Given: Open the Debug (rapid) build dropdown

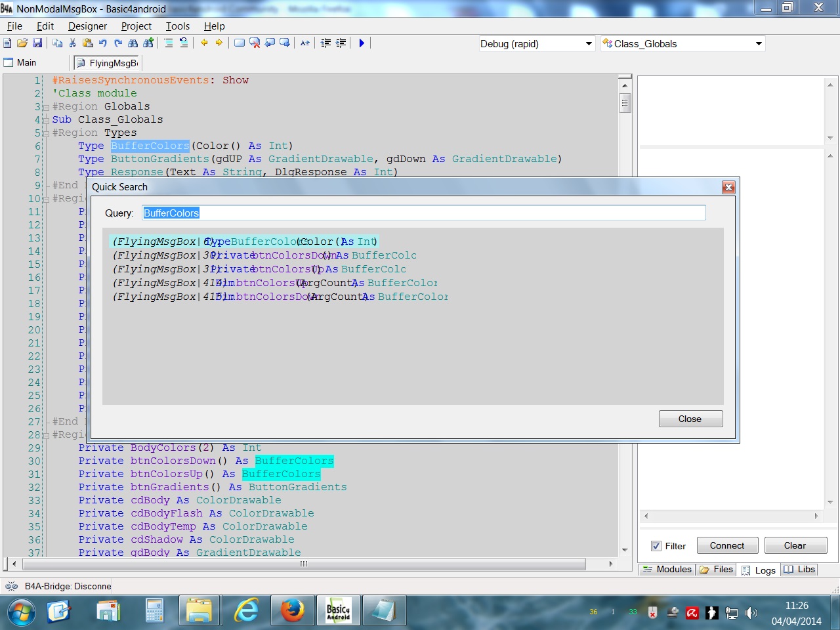Looking at the screenshot, I should tap(589, 44).
